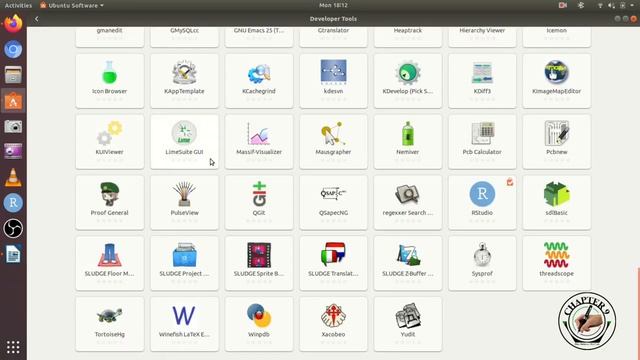The image size is (640, 360).
Task: Open the GNU Emacs 25 tile label
Action: (x=259, y=31)
